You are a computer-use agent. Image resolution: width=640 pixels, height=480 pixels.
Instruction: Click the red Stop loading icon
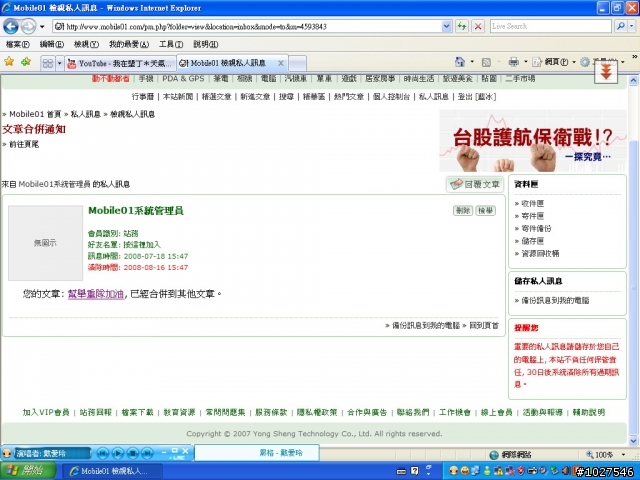coord(478,27)
